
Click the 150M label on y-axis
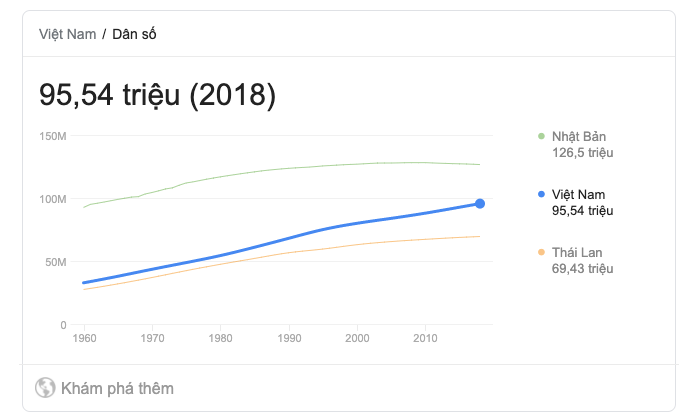pos(53,136)
